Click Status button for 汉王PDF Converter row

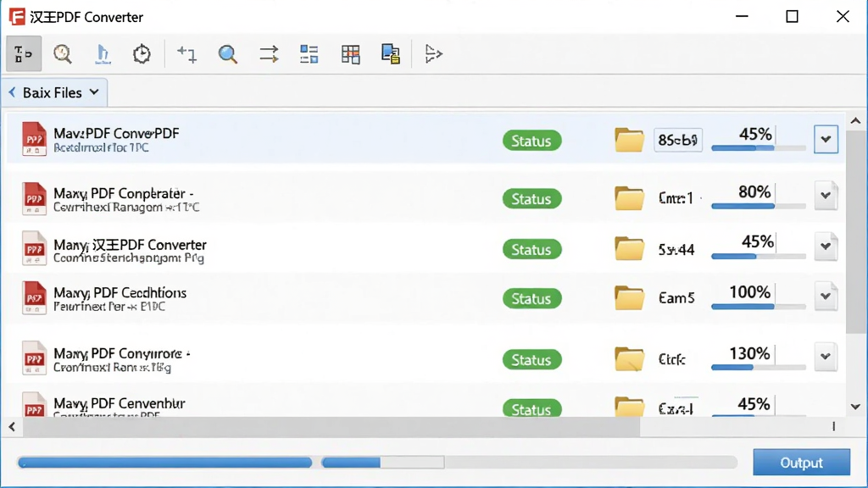click(531, 250)
